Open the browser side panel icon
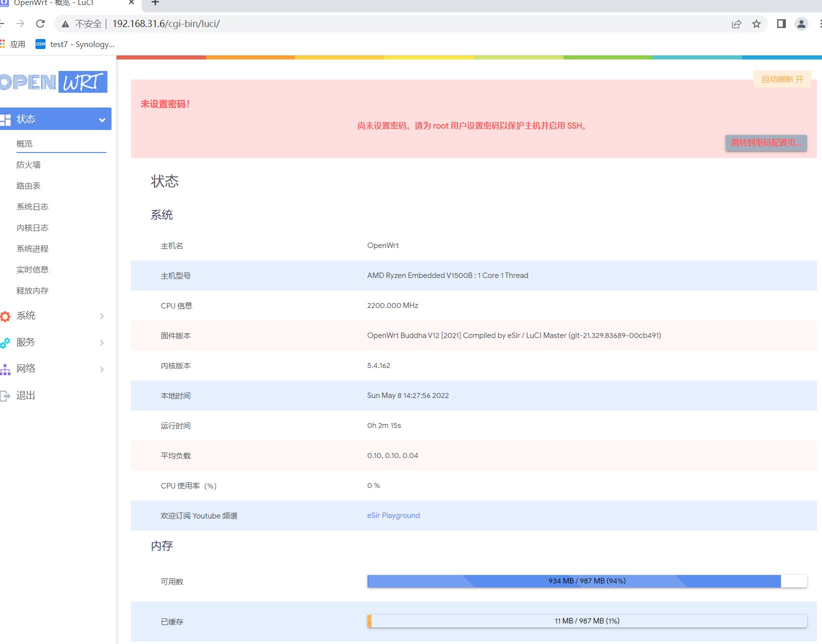822x644 pixels. [781, 23]
